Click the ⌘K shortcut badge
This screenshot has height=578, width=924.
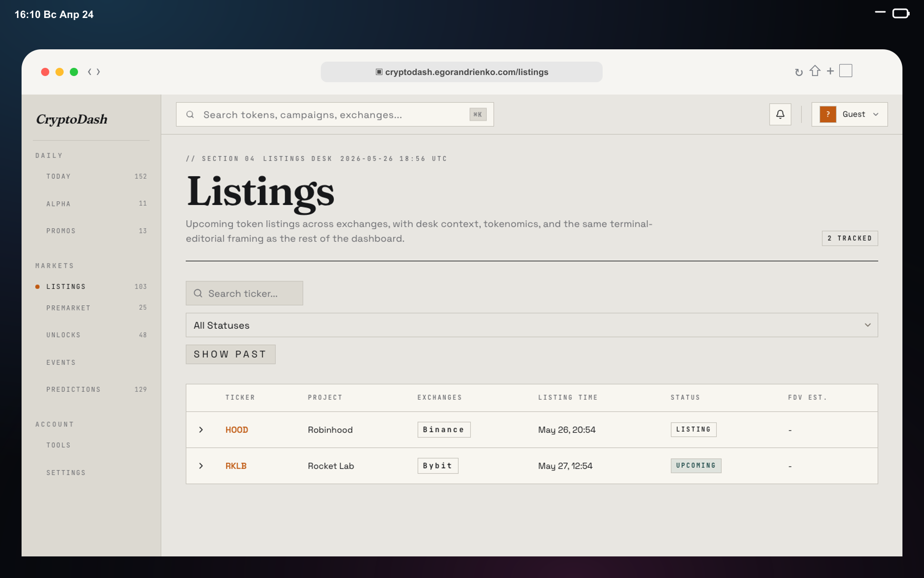477,114
